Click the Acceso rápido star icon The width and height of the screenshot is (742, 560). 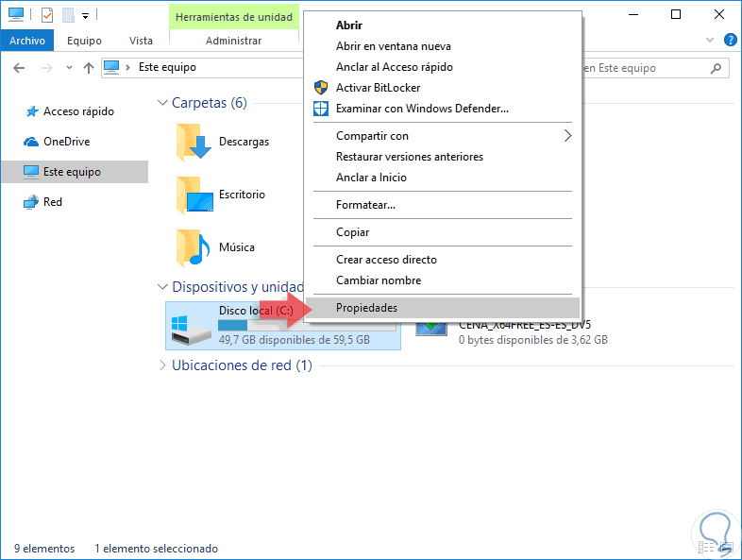(x=32, y=111)
